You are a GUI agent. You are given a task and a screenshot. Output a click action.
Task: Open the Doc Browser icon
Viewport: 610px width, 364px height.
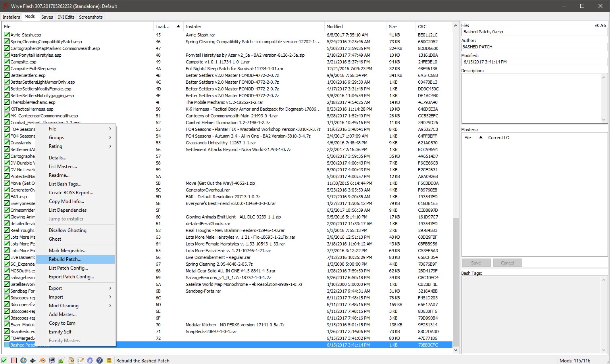coord(71,360)
